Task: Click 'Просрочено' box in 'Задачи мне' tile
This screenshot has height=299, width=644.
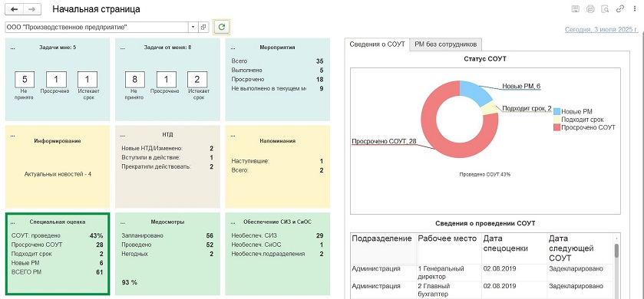Action: 56,80
